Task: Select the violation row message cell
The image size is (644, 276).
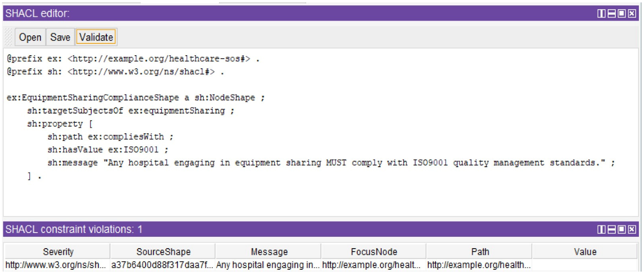Action: (x=268, y=265)
